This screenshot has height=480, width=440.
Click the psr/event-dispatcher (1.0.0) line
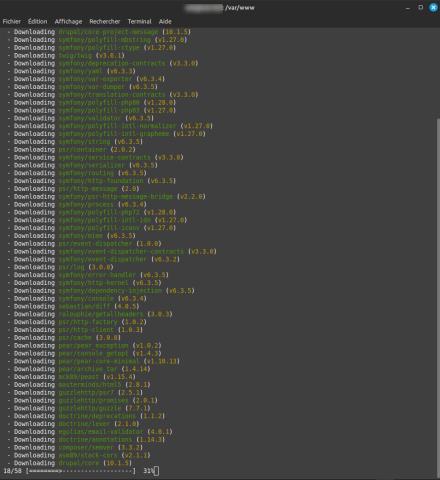tap(84, 243)
